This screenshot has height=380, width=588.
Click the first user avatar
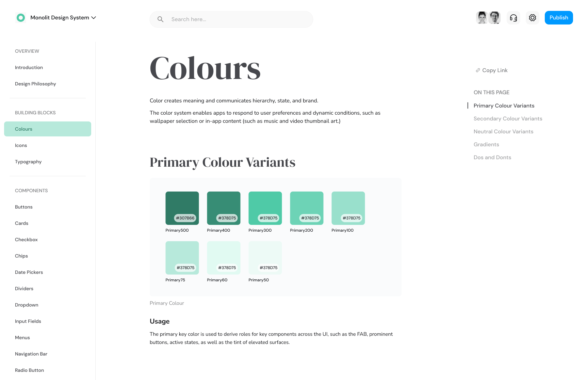tap(482, 18)
